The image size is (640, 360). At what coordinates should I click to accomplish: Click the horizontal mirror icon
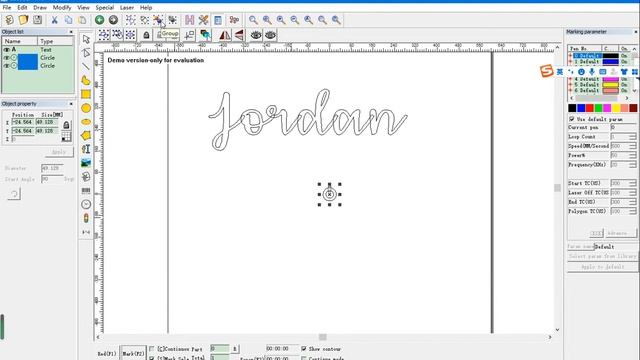(225, 35)
